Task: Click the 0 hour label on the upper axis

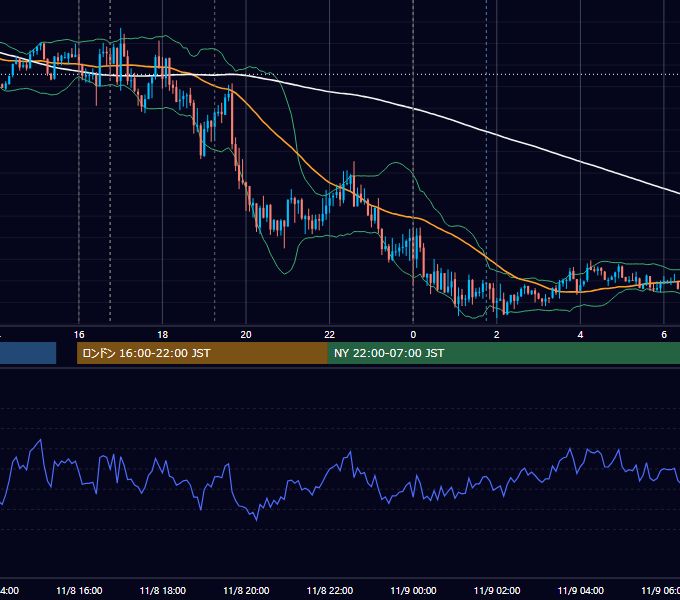Action: click(x=413, y=335)
